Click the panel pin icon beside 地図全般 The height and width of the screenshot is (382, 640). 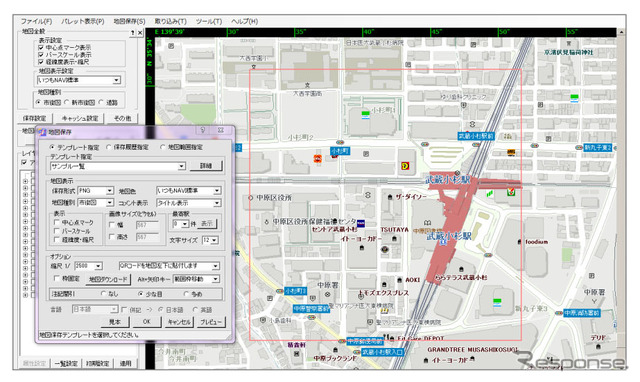[133, 33]
